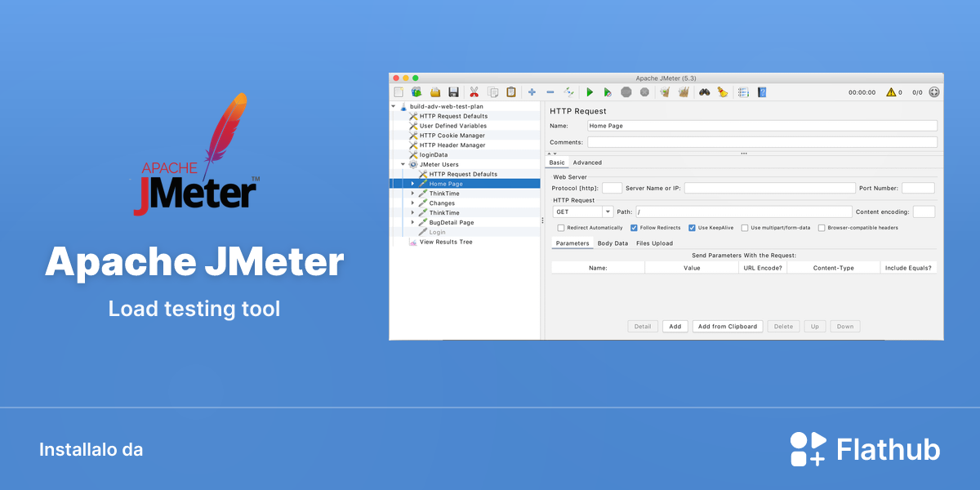Open the Files Upload tab

tap(655, 243)
